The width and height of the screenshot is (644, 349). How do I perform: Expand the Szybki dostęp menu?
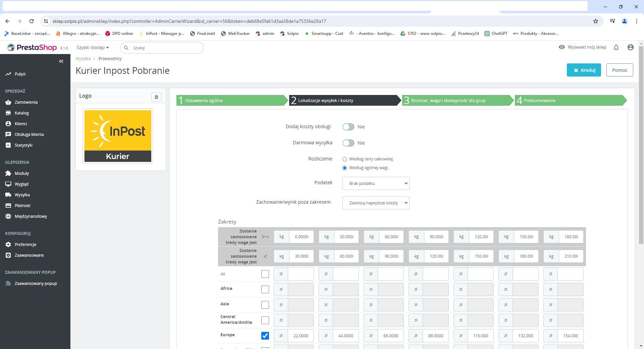coord(93,48)
